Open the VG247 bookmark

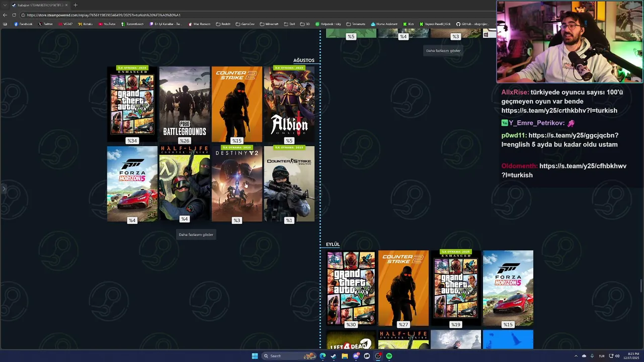click(x=65, y=24)
